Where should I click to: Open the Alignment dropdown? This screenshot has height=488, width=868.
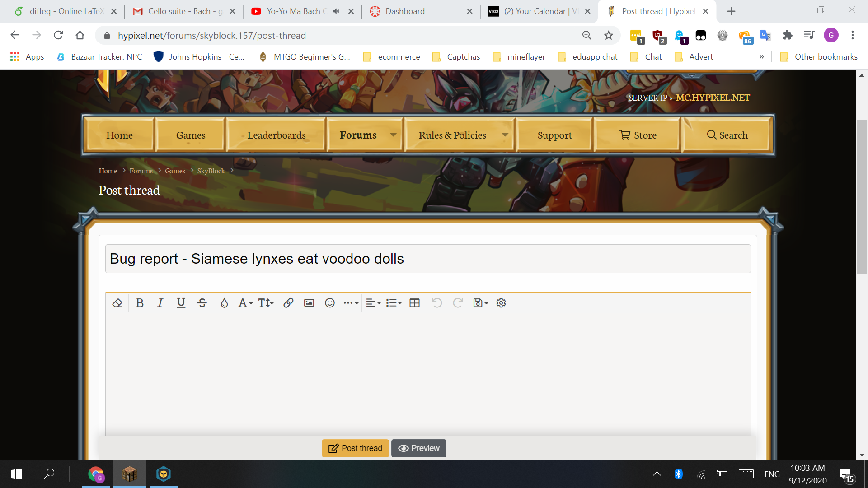point(373,303)
